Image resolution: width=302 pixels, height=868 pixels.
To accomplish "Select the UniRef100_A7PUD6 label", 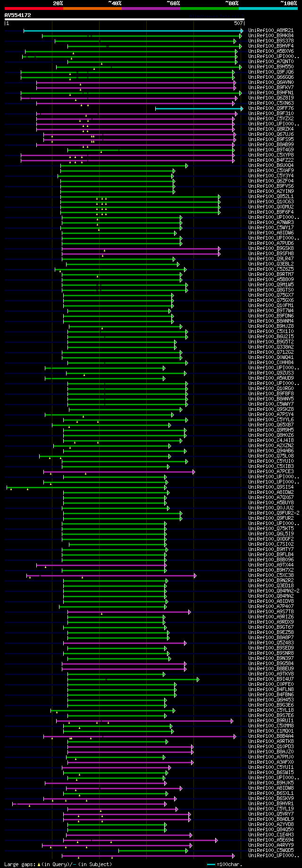I will point(271,243).
